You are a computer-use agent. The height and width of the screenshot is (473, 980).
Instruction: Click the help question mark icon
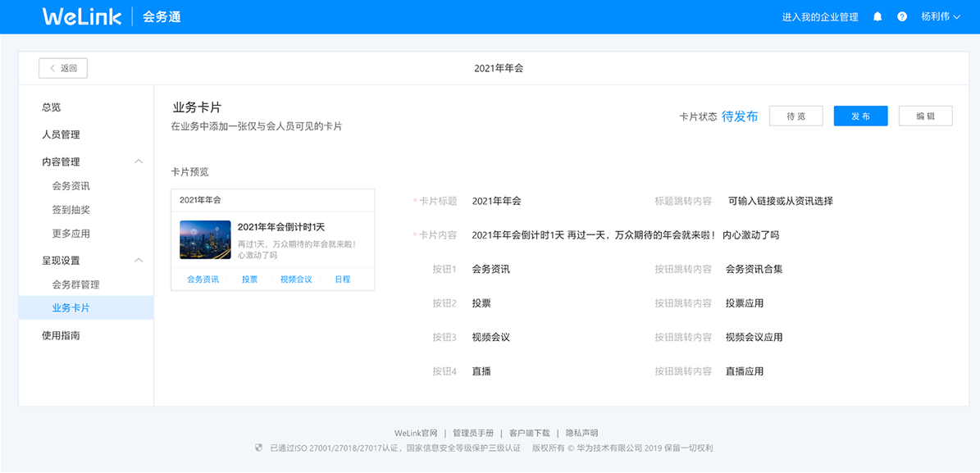point(902,16)
